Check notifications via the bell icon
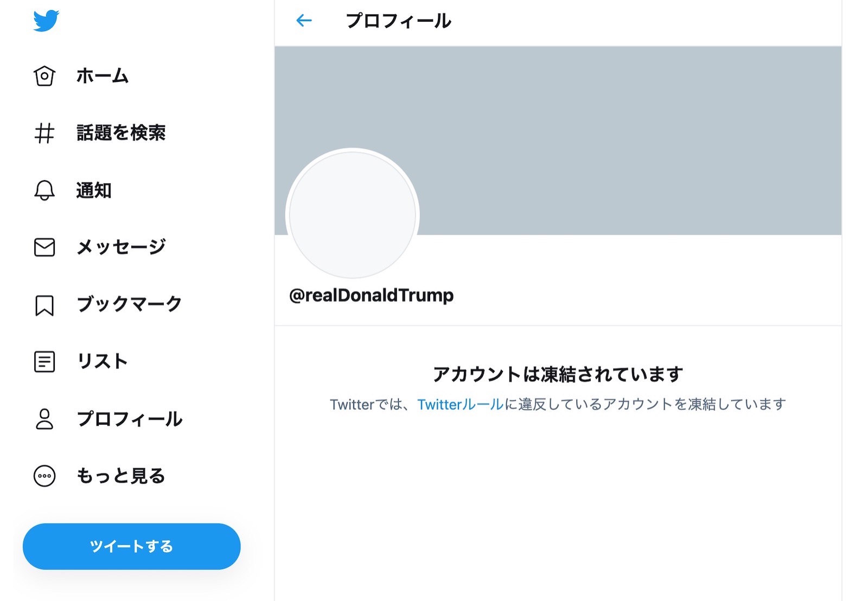 46,190
